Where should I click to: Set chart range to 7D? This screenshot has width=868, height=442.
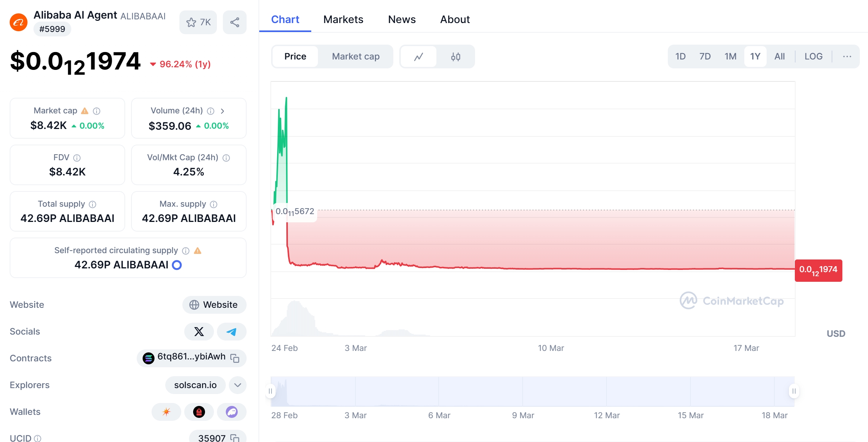point(705,57)
